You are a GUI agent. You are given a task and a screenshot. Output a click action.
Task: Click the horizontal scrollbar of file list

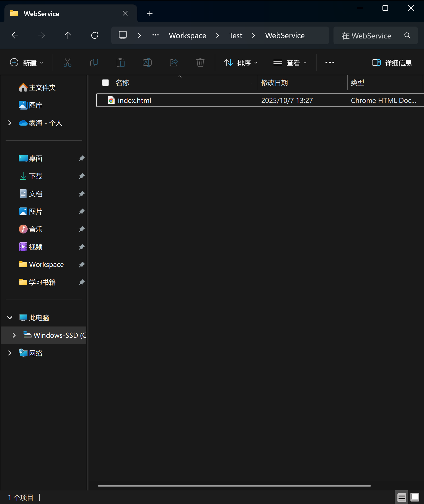click(234, 486)
